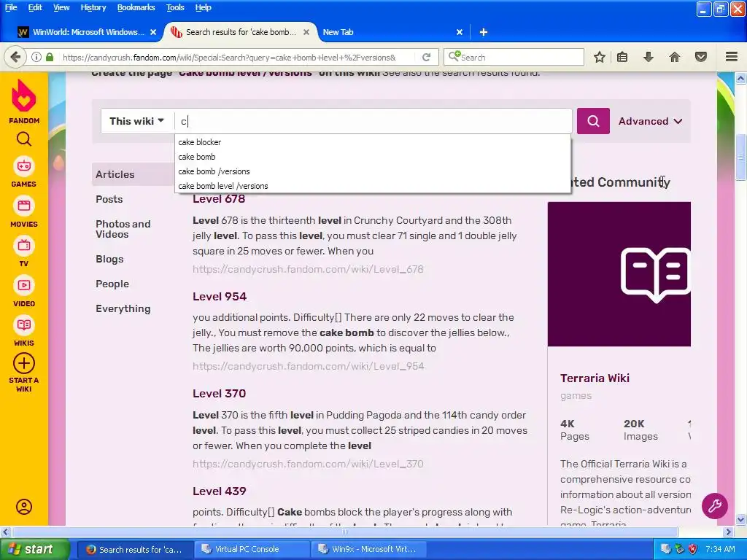Click the site information icon
The width and height of the screenshot is (747, 560).
[36, 57]
